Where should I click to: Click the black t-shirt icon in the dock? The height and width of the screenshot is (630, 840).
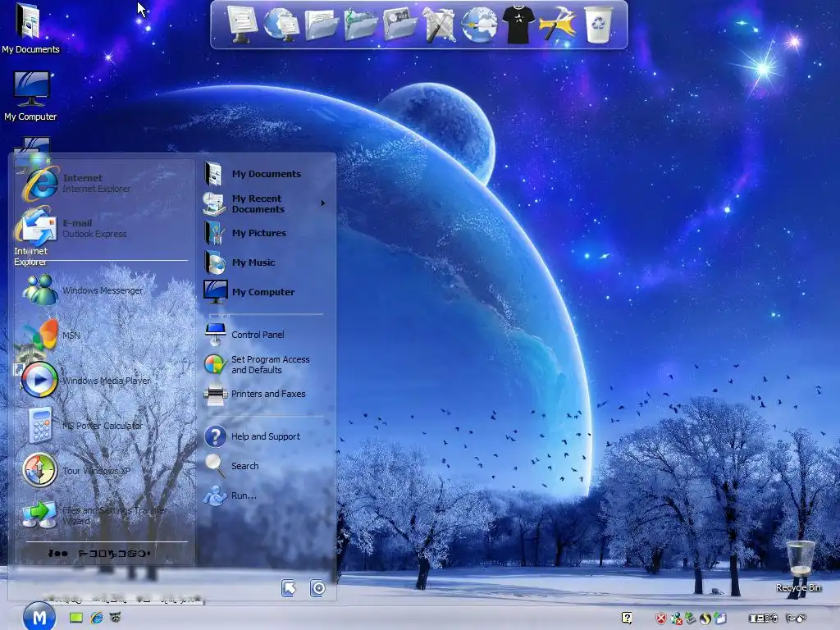[x=518, y=25]
